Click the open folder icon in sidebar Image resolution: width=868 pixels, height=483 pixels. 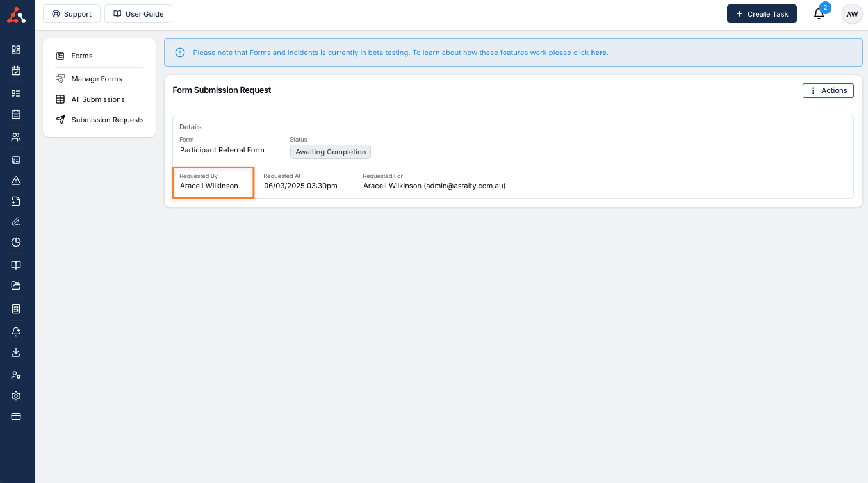[16, 286]
